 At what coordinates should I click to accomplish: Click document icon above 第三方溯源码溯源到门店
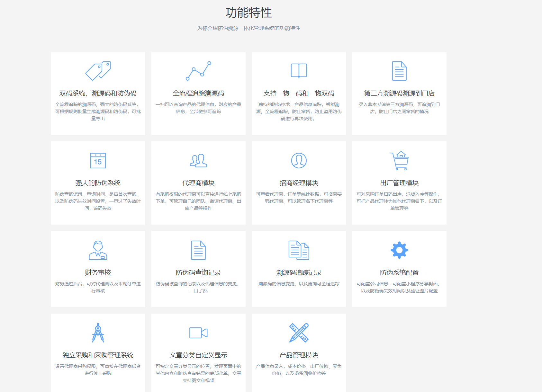point(399,71)
